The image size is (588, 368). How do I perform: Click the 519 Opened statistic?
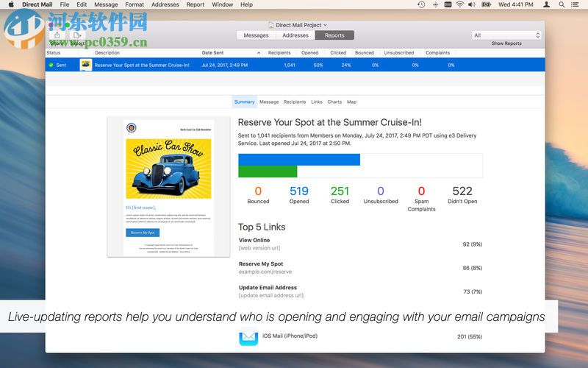299,195
